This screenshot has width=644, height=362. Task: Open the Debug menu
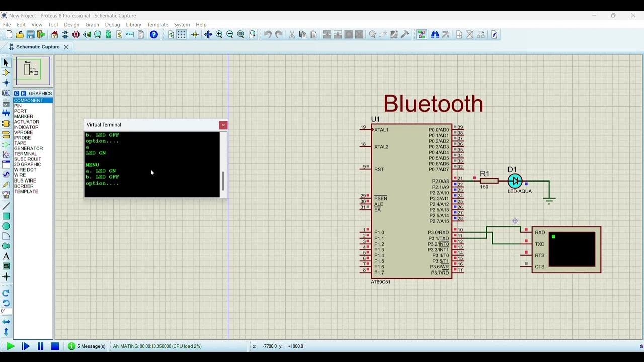112,25
